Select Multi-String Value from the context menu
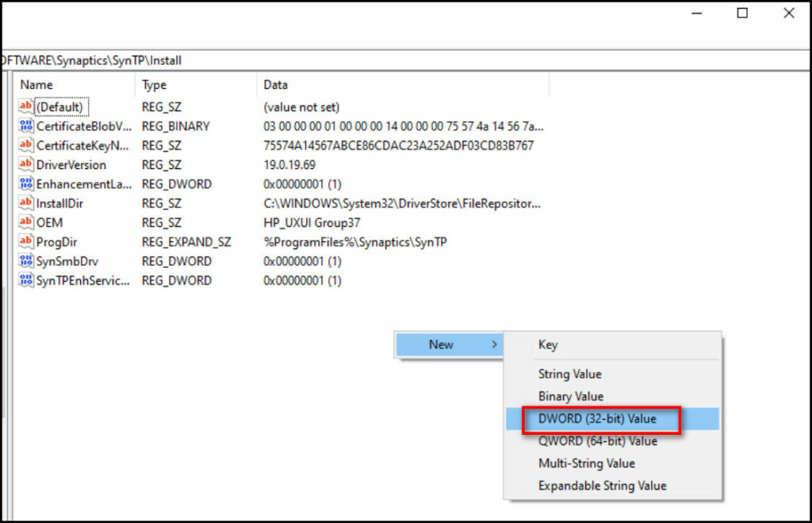The image size is (812, 523). [x=587, y=463]
